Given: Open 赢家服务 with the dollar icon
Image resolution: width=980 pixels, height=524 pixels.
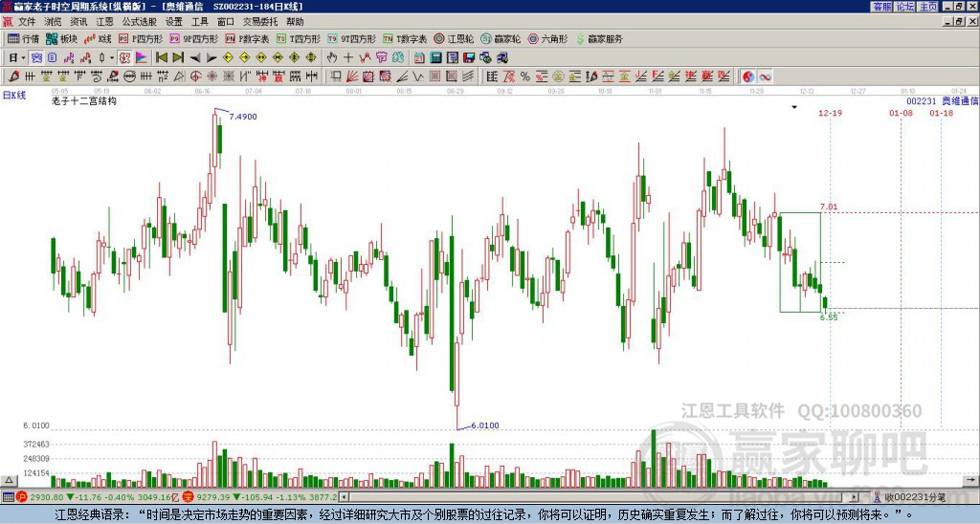Looking at the screenshot, I should (x=599, y=38).
